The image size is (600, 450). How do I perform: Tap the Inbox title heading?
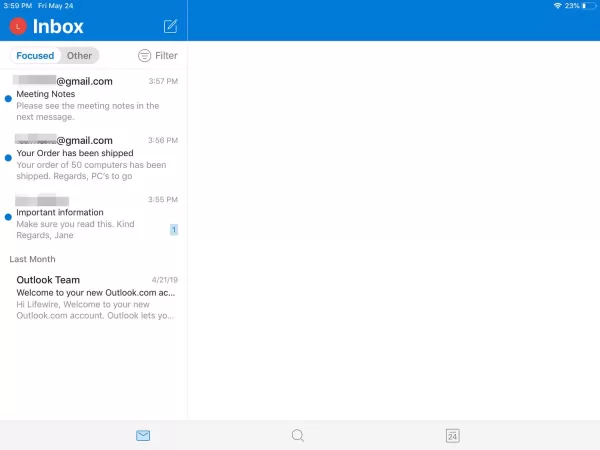coord(58,27)
